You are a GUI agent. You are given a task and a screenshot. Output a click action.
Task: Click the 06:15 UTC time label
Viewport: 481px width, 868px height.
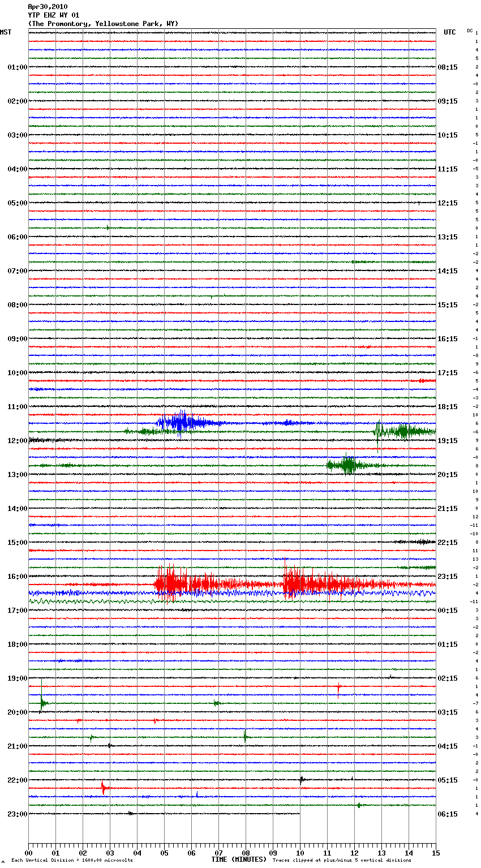click(x=448, y=814)
